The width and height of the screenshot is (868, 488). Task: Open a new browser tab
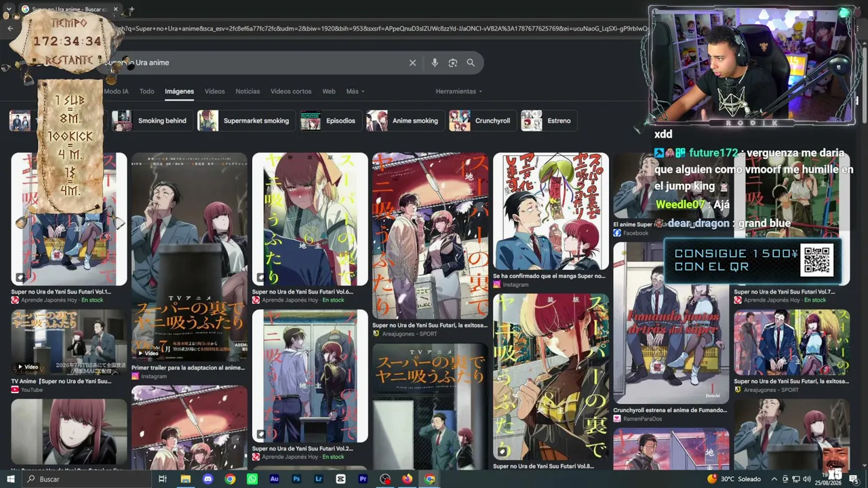point(131,9)
